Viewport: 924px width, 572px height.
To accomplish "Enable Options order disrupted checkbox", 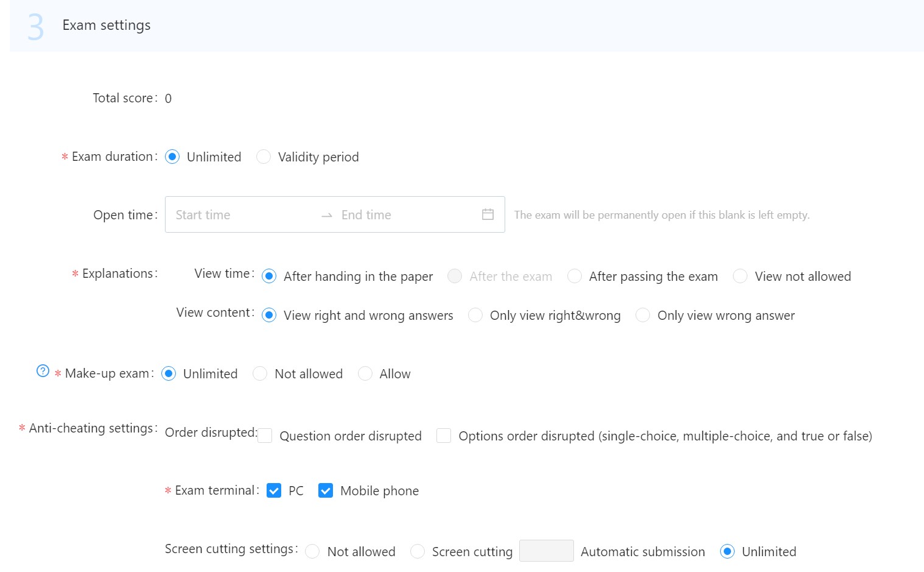I will pyautogui.click(x=444, y=436).
